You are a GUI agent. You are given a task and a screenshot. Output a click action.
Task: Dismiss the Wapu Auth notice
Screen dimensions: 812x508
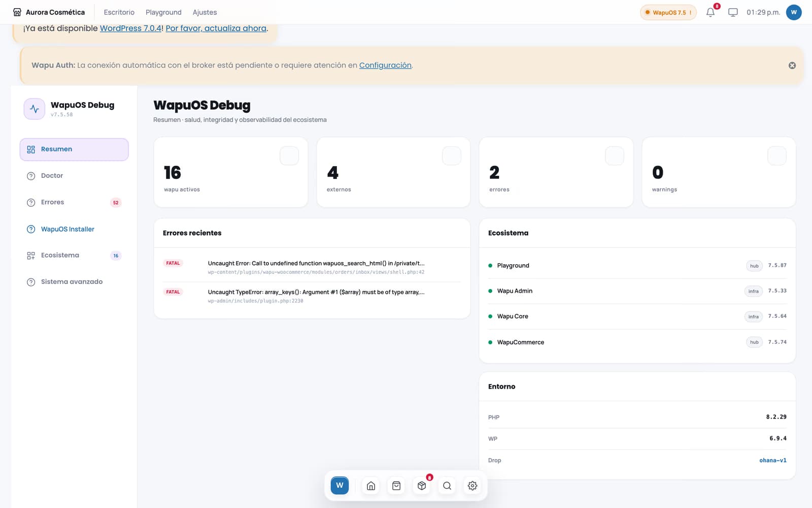(792, 66)
